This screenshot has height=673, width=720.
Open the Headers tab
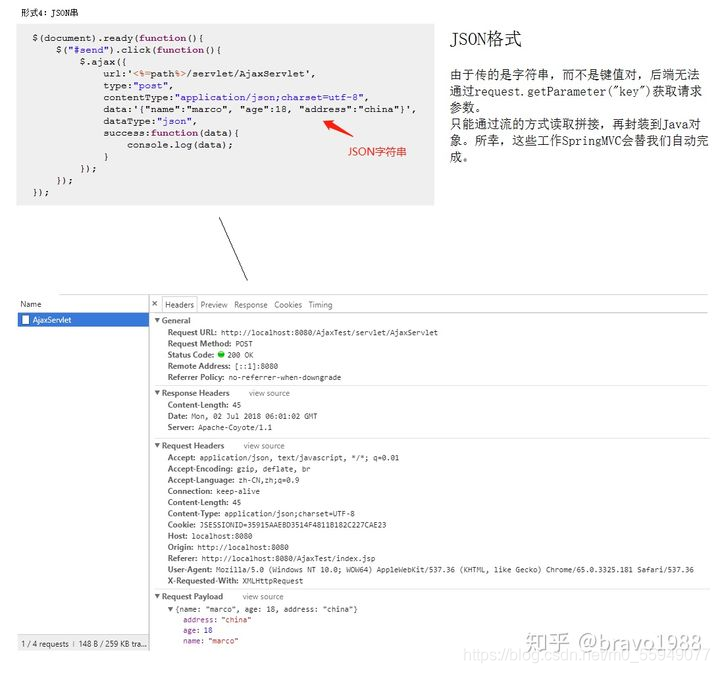(180, 305)
